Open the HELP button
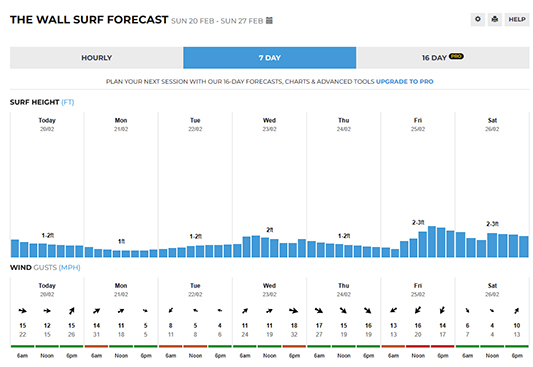The image size is (533, 367). [517, 19]
